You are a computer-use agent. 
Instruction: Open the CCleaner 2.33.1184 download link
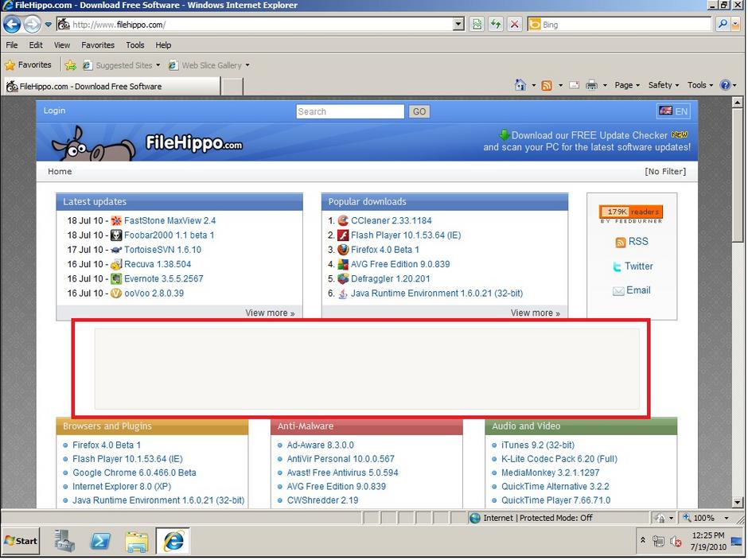[391, 221]
